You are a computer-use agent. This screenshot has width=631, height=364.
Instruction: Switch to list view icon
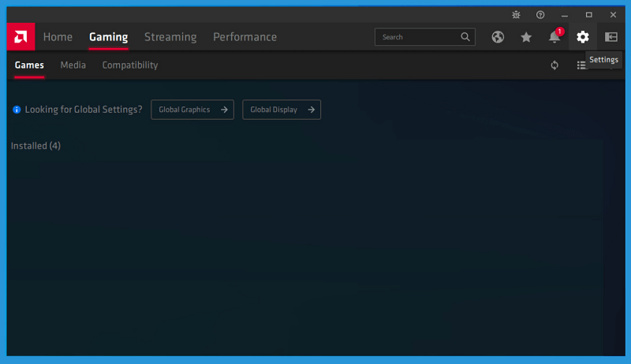pyautogui.click(x=581, y=65)
